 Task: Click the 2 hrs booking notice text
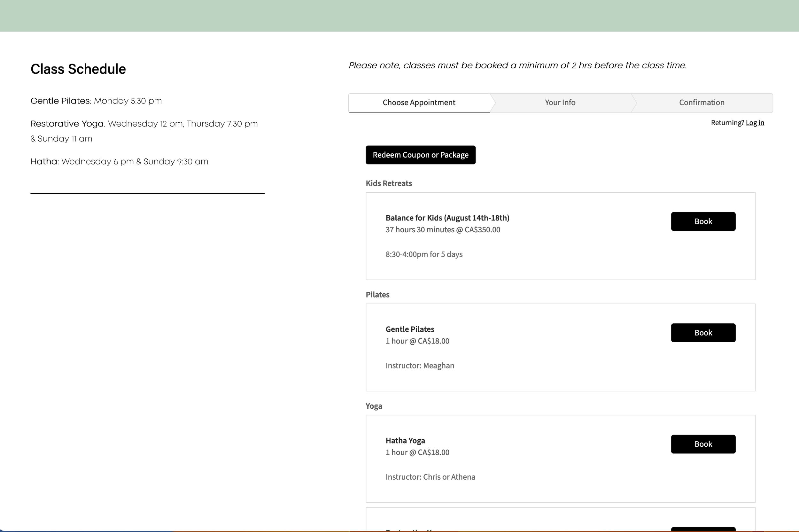click(x=517, y=65)
